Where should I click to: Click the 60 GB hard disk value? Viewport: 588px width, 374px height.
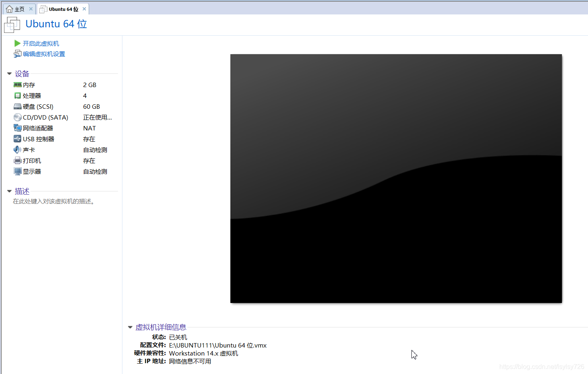92,106
